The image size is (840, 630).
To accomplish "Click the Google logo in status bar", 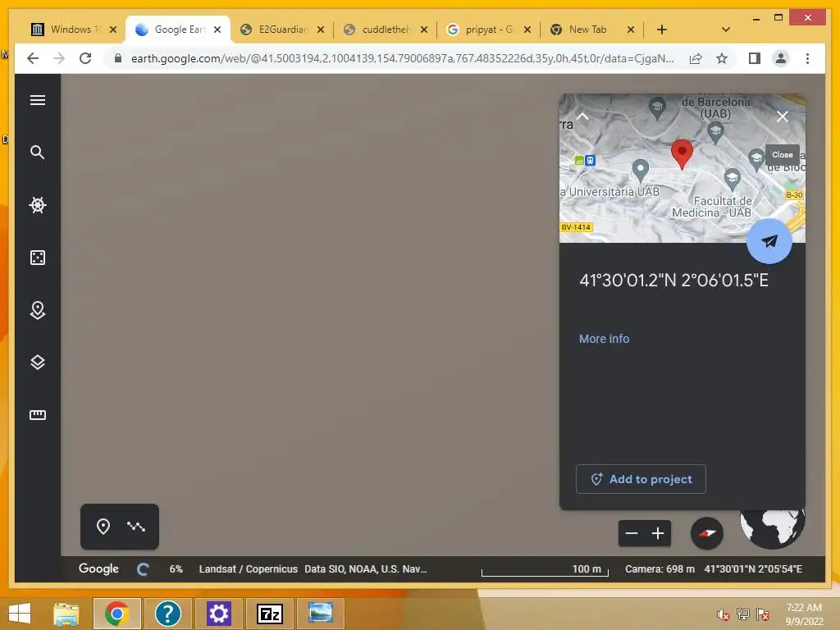I will click(98, 569).
